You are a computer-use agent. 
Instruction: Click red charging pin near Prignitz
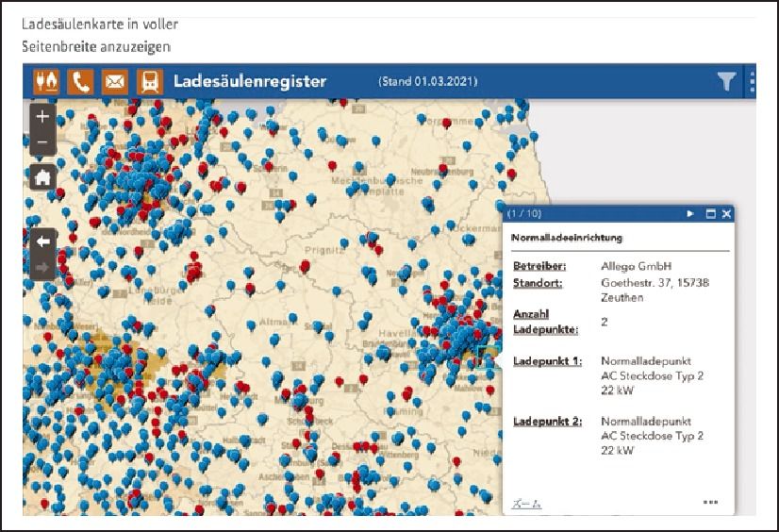305,266
